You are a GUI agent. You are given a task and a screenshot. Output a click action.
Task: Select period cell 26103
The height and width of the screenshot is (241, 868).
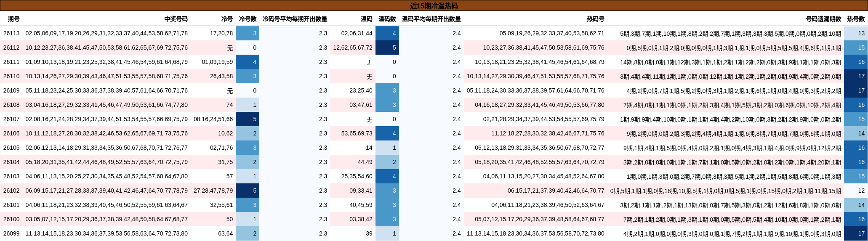tap(11, 176)
